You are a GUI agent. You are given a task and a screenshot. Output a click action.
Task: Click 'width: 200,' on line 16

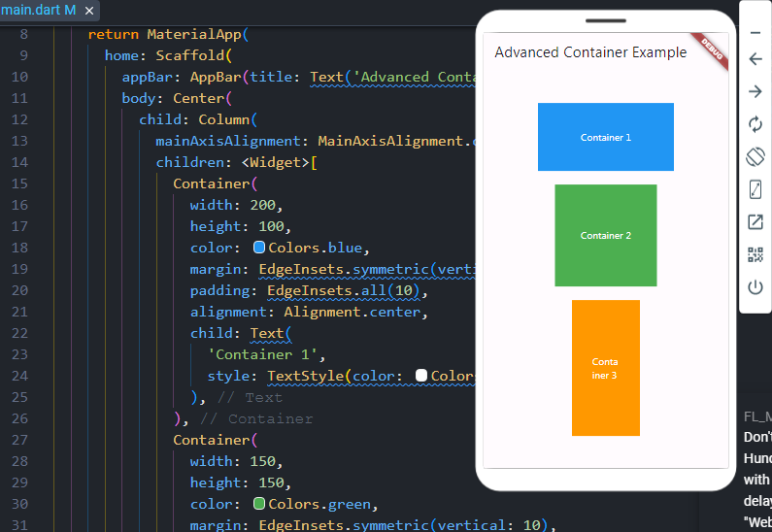click(x=237, y=205)
